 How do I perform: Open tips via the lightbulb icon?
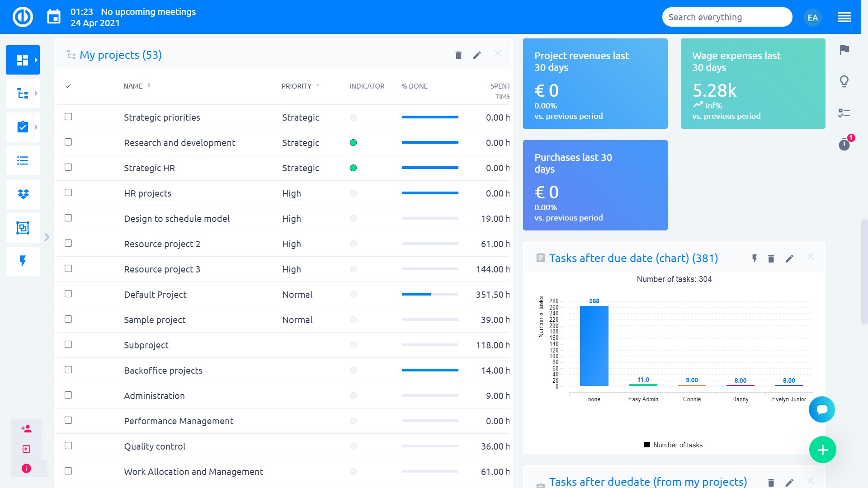(x=844, y=81)
